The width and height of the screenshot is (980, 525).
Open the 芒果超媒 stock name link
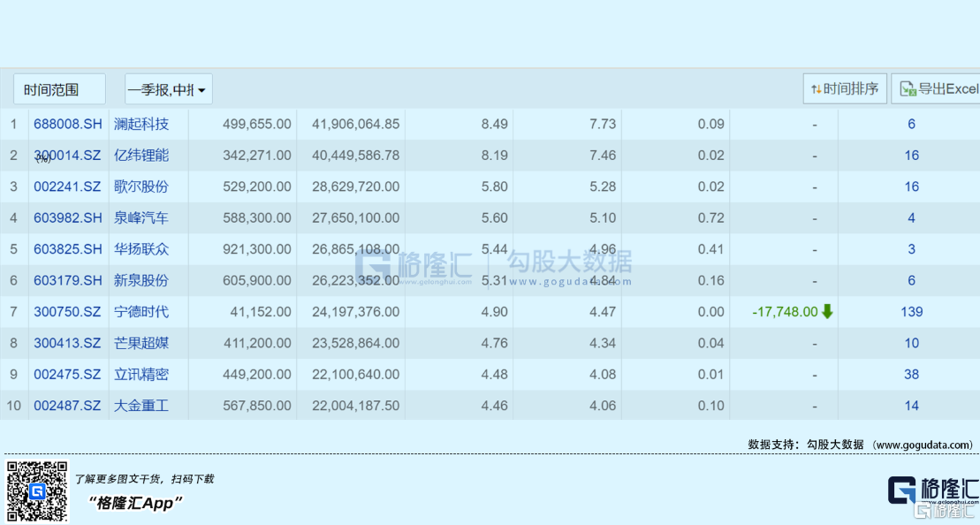tap(141, 343)
